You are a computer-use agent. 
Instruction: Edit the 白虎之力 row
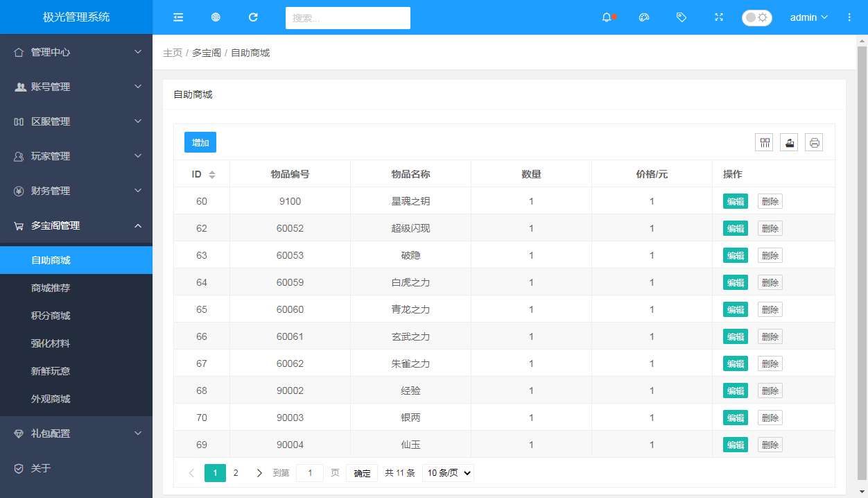pyautogui.click(x=736, y=282)
